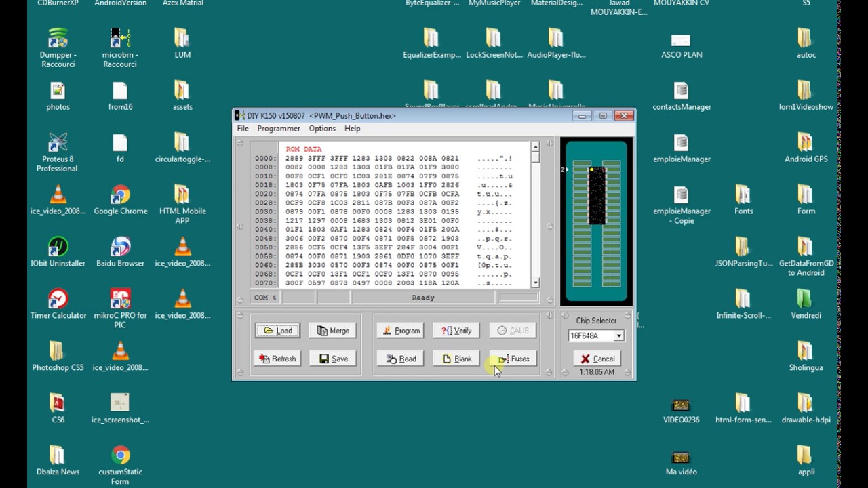Screen dimensions: 868x488
Task: Select the from16 file icon
Action: point(120,96)
